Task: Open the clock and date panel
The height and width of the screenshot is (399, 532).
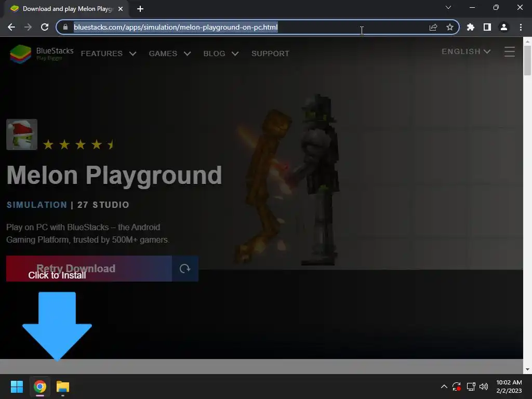Action: [509, 387]
